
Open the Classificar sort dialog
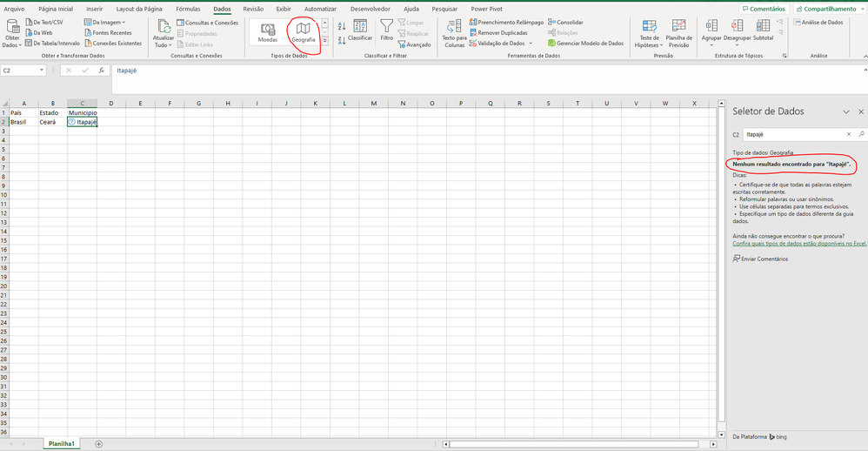click(x=360, y=31)
